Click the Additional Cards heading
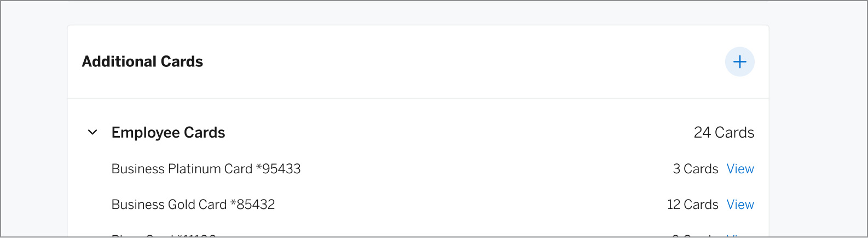Screen dimensions: 868x238 click(142, 61)
